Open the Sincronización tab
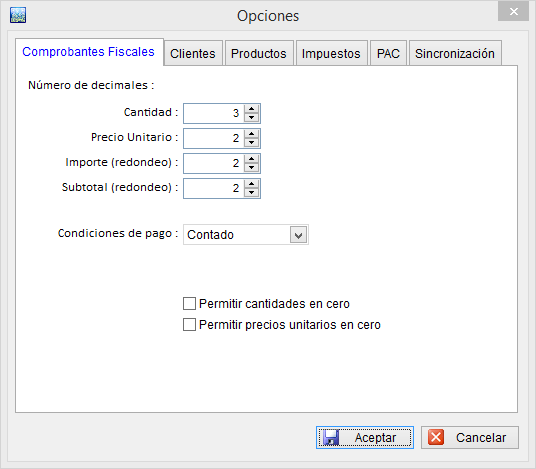 coord(455,53)
